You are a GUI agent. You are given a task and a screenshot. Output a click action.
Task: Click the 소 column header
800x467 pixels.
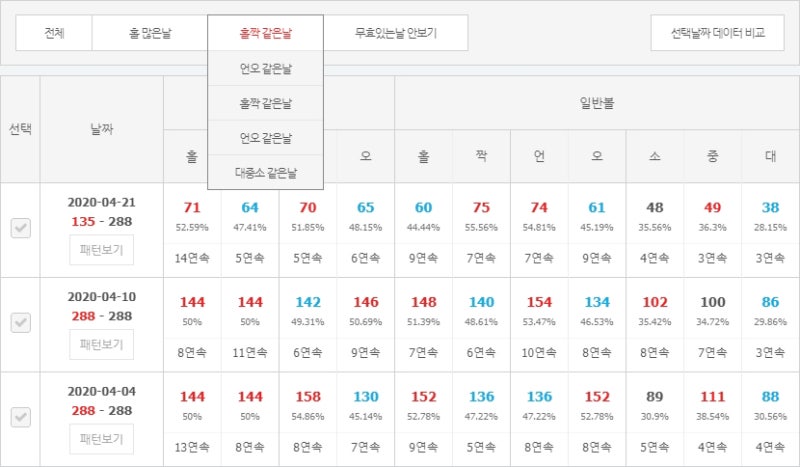655,156
